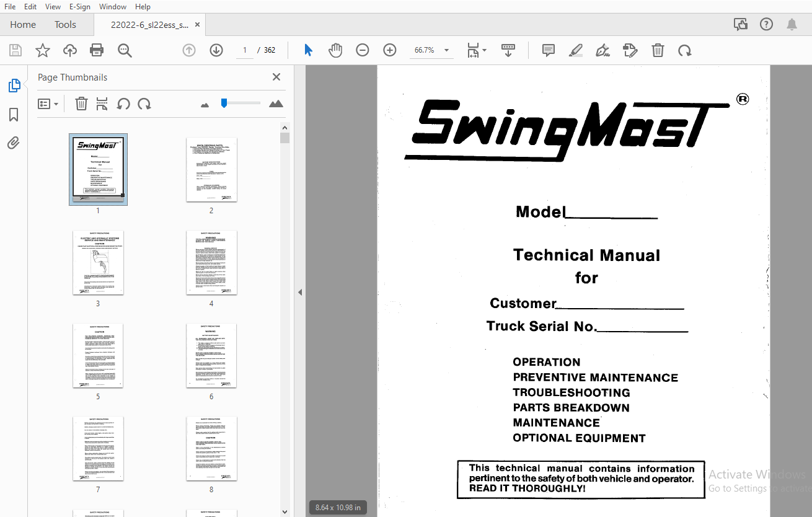The height and width of the screenshot is (517, 812).
Task: Select page 6 thumbnail
Action: tap(211, 355)
